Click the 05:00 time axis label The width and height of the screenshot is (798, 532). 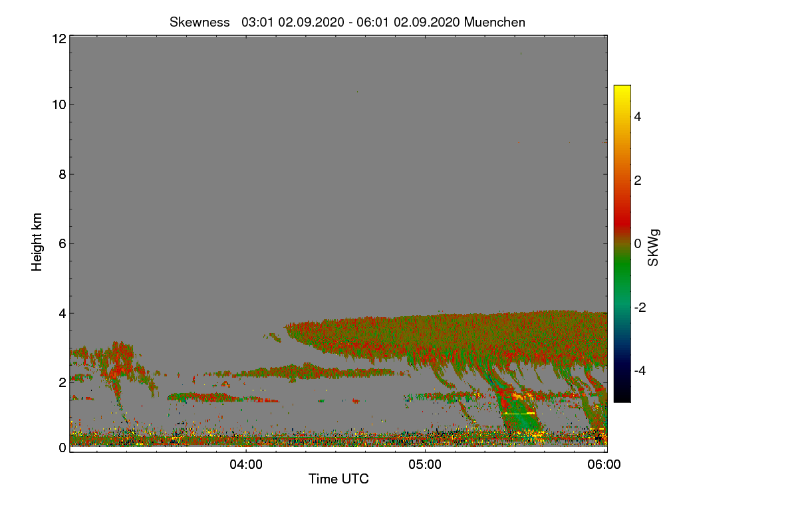tap(426, 465)
